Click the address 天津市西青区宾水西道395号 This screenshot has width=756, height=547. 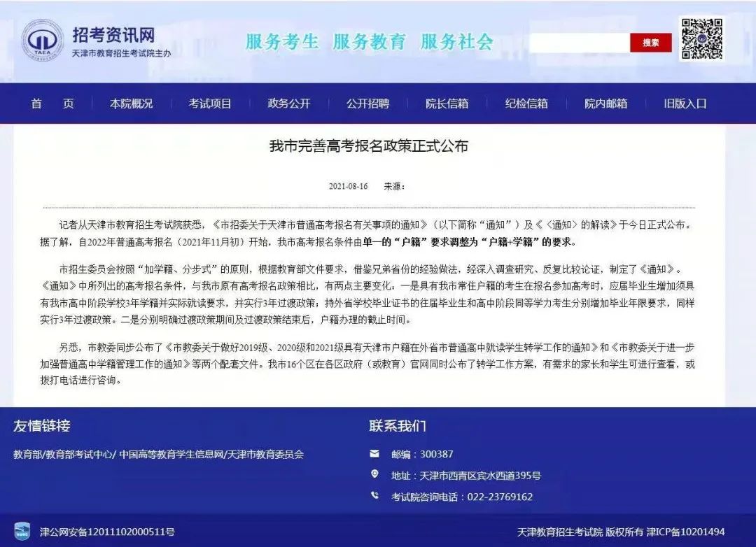click(480, 476)
